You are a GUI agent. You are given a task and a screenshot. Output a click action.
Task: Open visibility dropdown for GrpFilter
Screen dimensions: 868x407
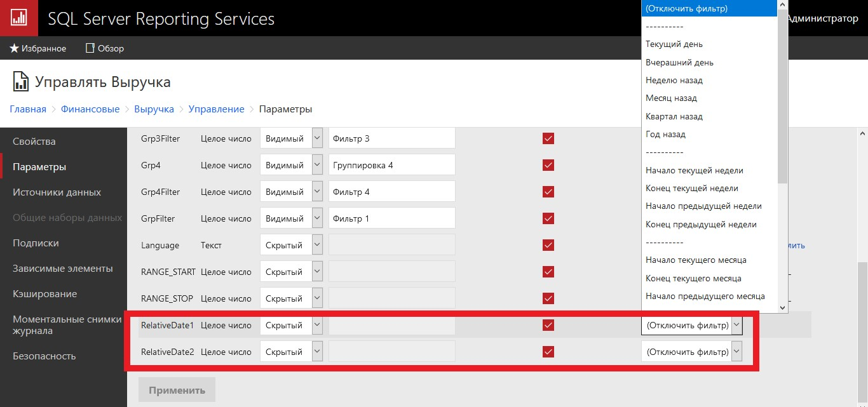pyautogui.click(x=292, y=218)
